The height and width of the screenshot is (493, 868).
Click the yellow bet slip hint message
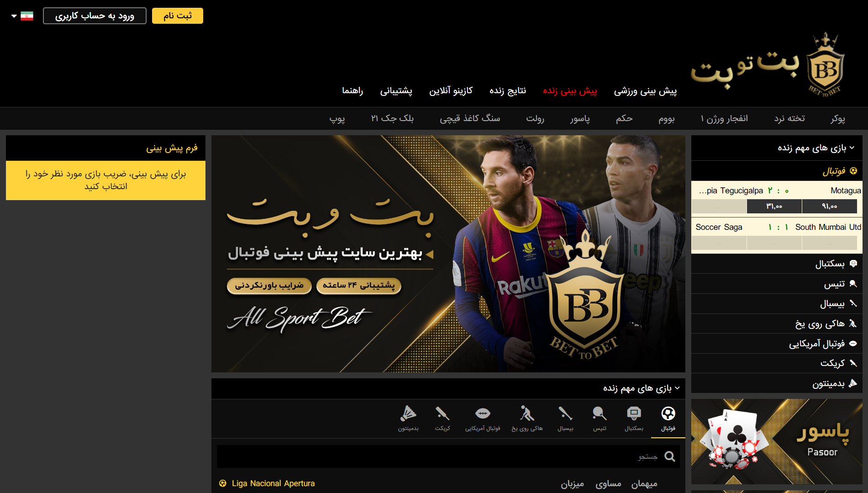tap(105, 180)
